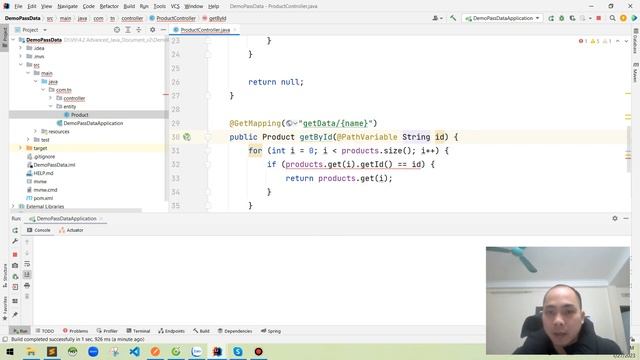This screenshot has height=360, width=640.
Task: Click the wrench icon in Run panel
Action: tap(15, 241)
